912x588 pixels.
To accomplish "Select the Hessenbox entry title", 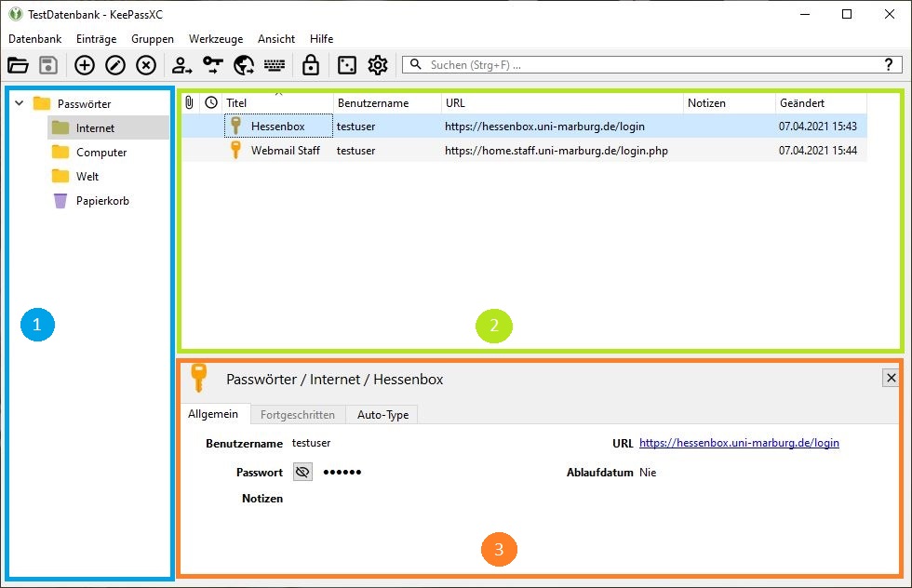I will pos(277,127).
